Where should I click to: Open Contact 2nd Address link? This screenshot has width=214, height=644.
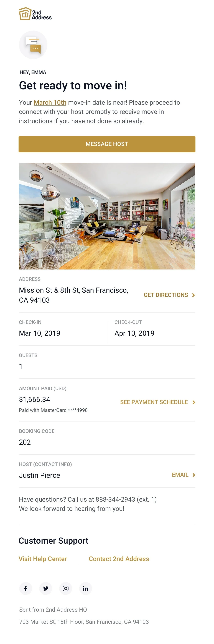click(x=119, y=559)
